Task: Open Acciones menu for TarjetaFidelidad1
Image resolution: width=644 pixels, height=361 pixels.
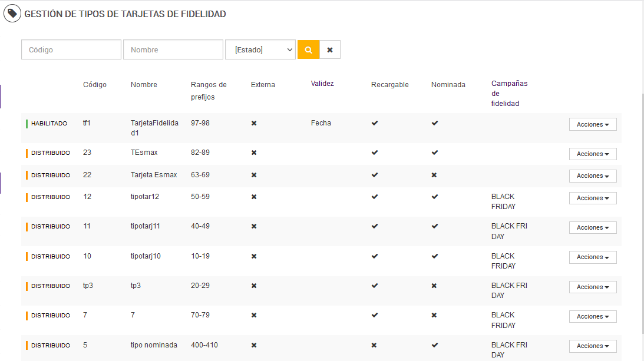Action: click(x=593, y=124)
